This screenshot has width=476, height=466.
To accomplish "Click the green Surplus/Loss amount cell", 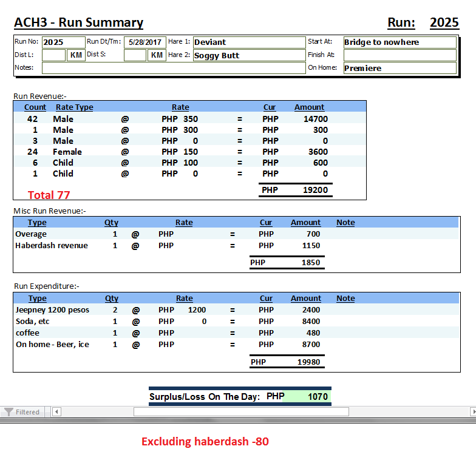I will 308,397.
